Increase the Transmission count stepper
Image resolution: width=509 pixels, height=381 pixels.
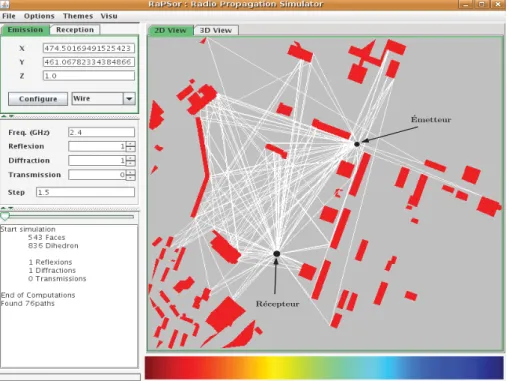(x=131, y=172)
